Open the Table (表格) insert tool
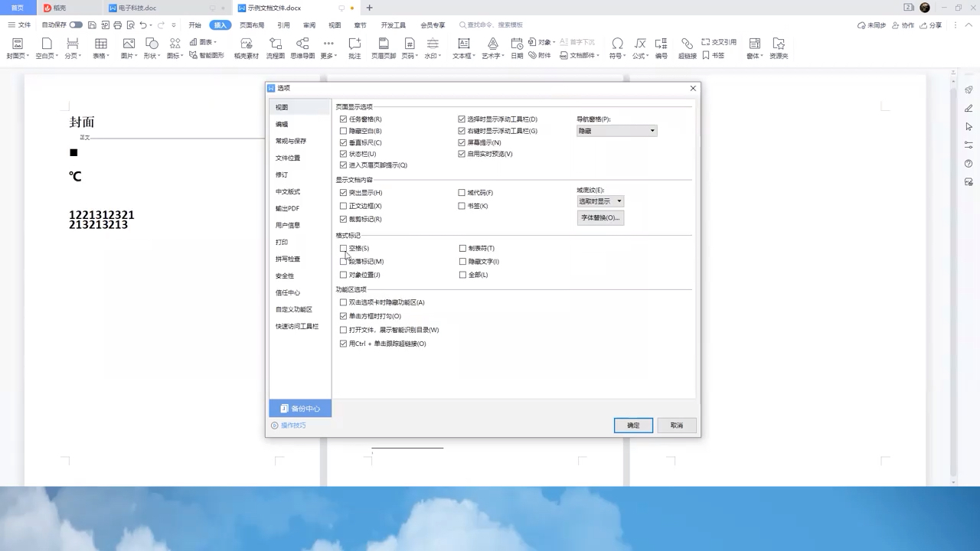The height and width of the screenshot is (551, 980). [100, 48]
